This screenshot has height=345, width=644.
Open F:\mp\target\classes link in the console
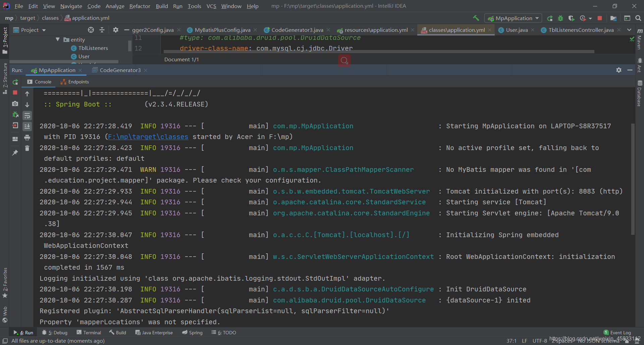[x=148, y=137]
